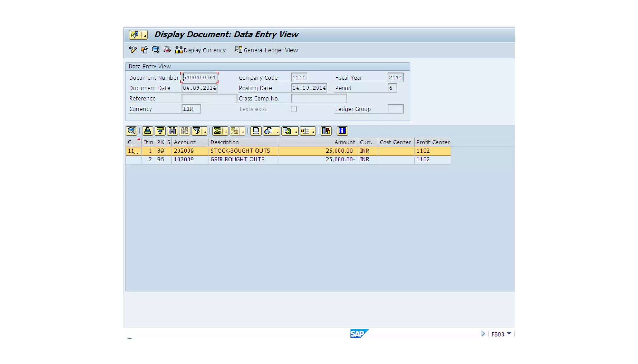
Task: Open the document header hat icon
Action: coord(167,50)
